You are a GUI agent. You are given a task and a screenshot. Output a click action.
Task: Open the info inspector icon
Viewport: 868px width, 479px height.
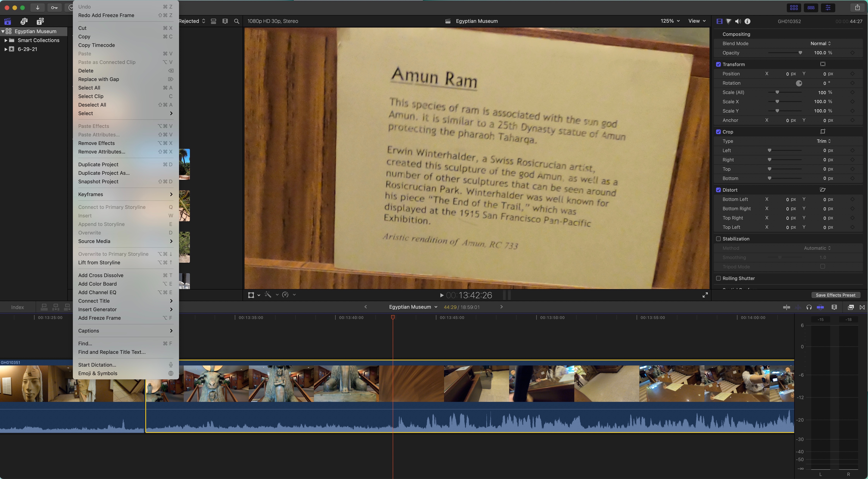click(x=747, y=21)
